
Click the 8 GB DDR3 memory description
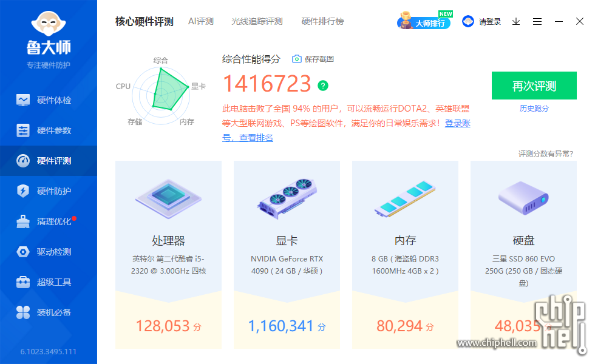pos(406,265)
